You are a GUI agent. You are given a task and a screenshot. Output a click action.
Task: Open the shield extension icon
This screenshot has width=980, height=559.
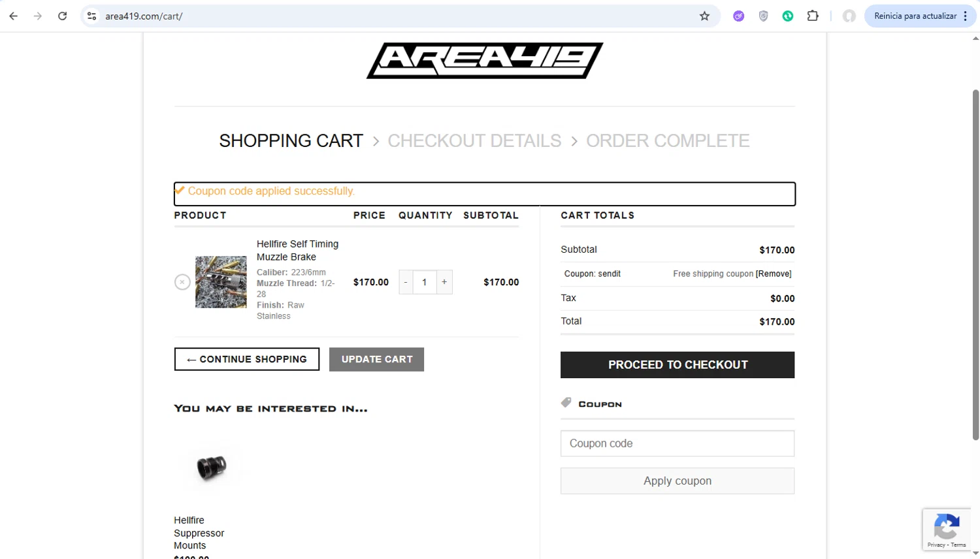point(763,16)
